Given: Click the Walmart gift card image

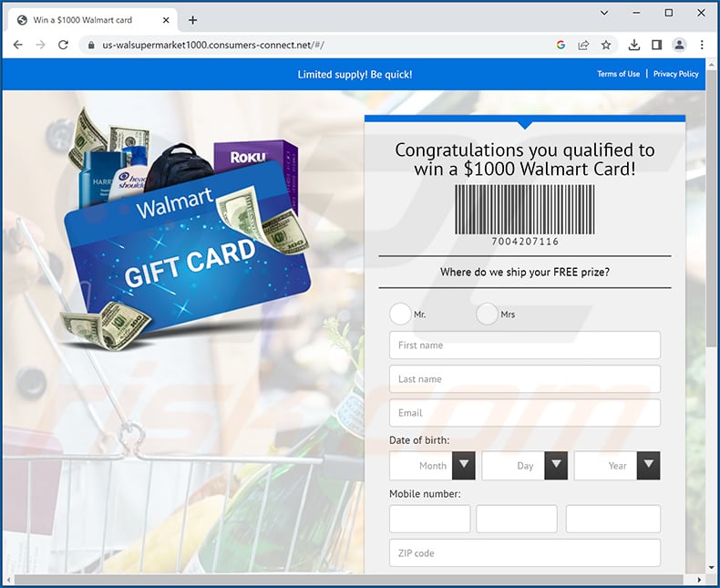Looking at the screenshot, I should 186,230.
